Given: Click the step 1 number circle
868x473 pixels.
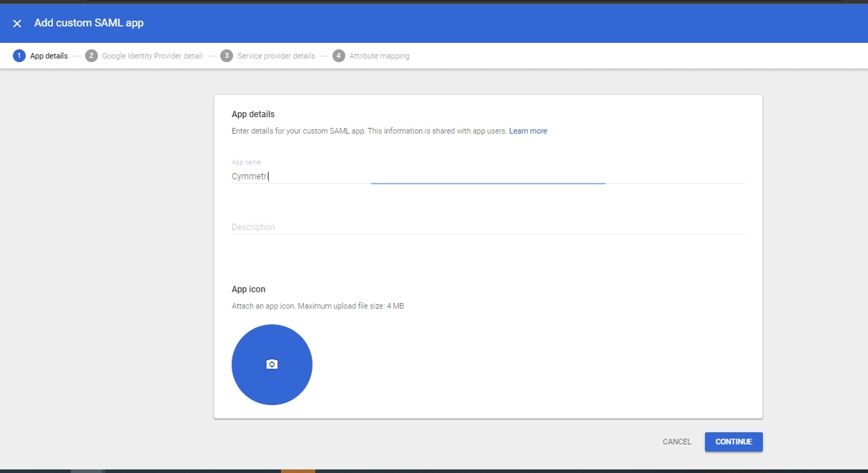Looking at the screenshot, I should pyautogui.click(x=19, y=56).
